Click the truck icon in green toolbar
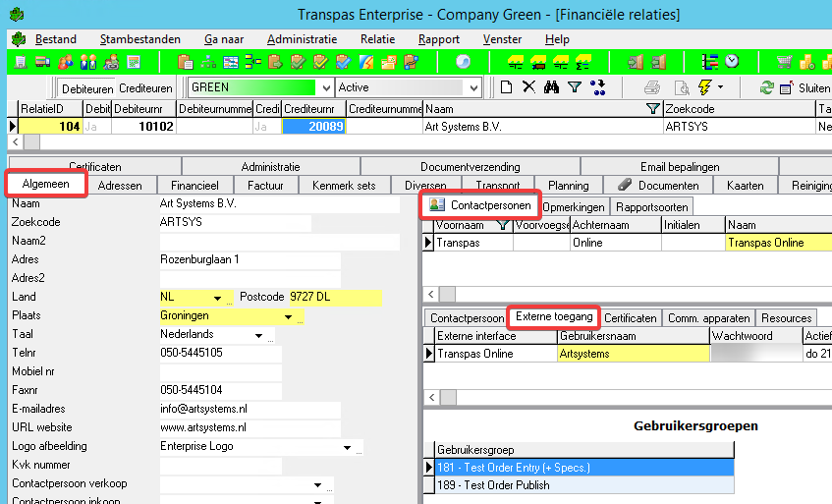 pos(42,62)
